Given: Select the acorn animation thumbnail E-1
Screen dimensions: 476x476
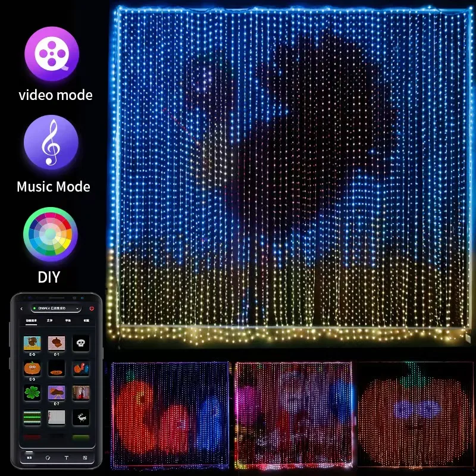Looking at the screenshot, I should 57,343.
